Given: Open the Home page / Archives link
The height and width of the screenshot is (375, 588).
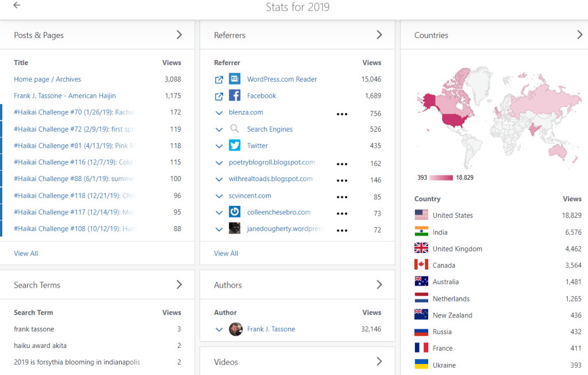Looking at the screenshot, I should click(47, 79).
